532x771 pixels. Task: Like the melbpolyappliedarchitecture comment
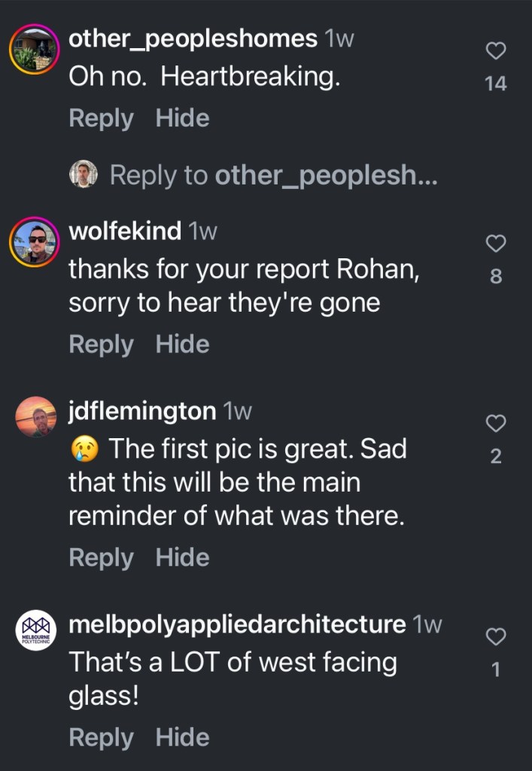point(496,638)
